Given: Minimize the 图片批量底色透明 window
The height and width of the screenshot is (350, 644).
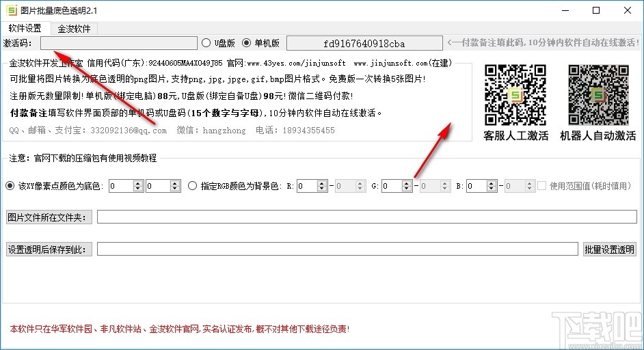Looking at the screenshot, I should [565, 10].
